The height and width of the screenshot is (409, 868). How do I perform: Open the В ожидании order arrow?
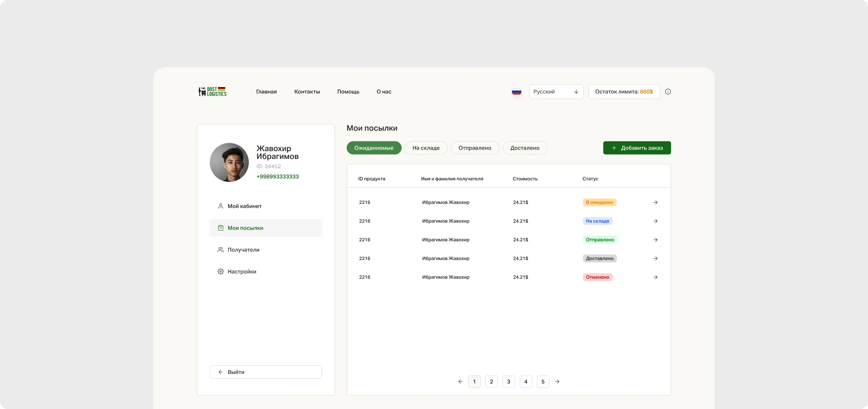pos(655,203)
